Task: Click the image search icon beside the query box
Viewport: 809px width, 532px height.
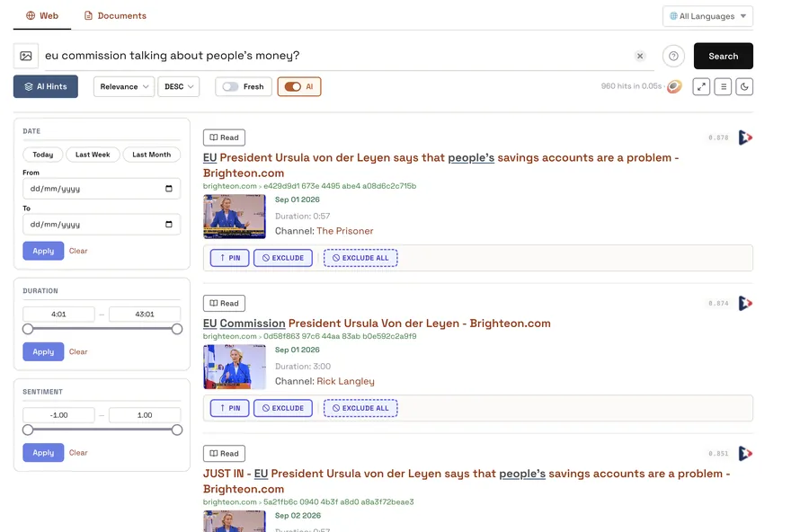Action: tap(26, 56)
